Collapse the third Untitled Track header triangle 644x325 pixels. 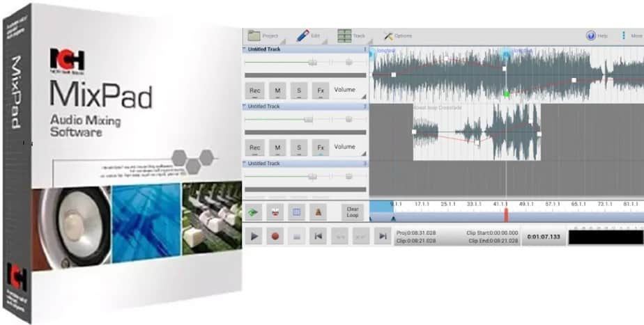click(x=245, y=164)
